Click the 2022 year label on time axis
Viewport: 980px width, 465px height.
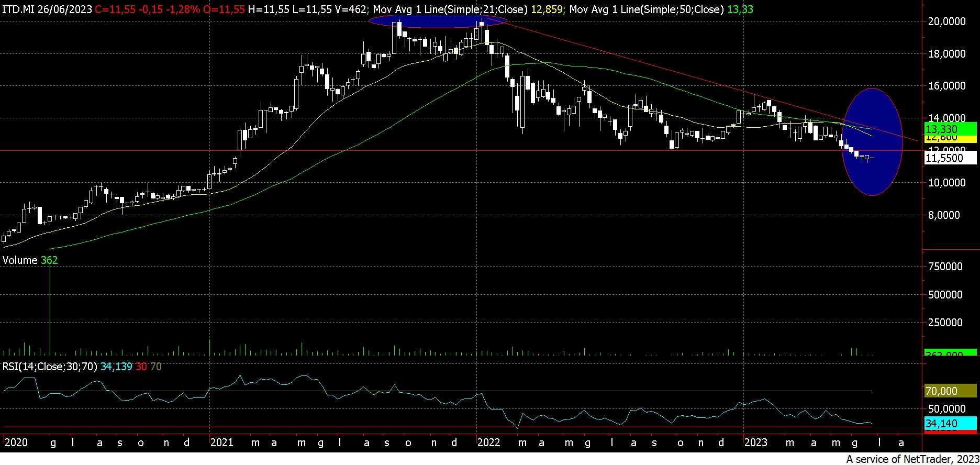click(x=489, y=443)
